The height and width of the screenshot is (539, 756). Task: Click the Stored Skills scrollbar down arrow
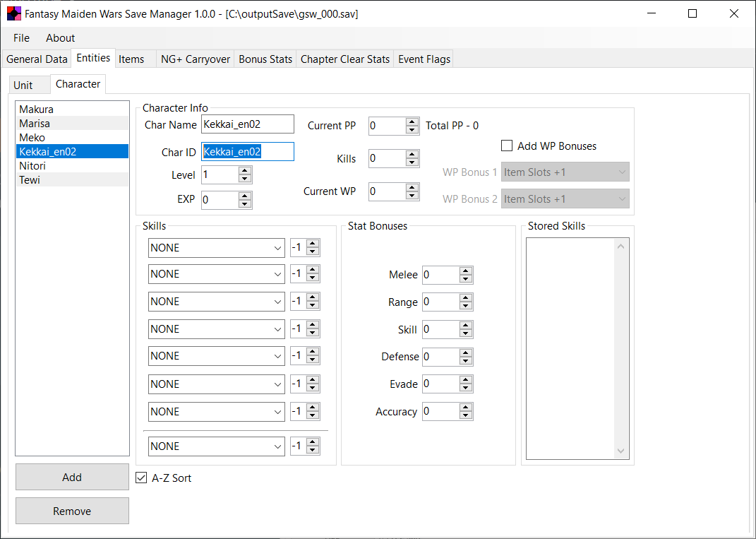[x=621, y=451]
